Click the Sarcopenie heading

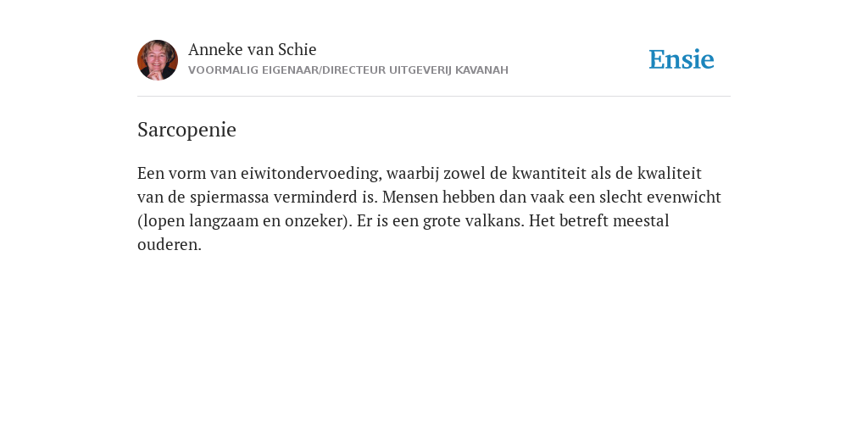click(186, 130)
